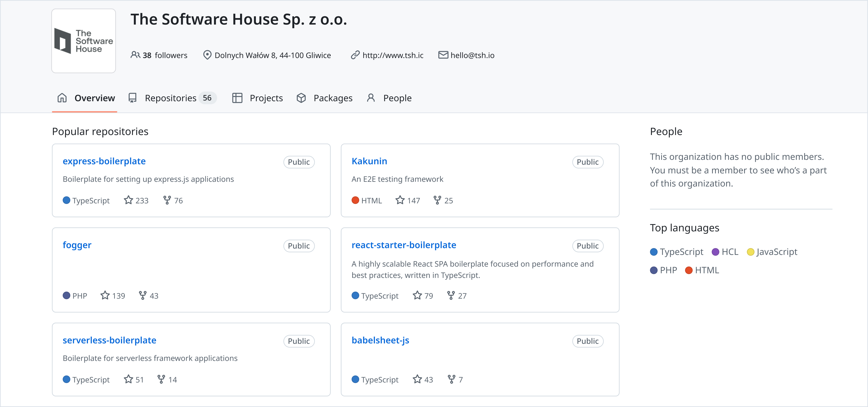
Task: Click fork icon on babelsheet-js repository
Action: click(451, 379)
